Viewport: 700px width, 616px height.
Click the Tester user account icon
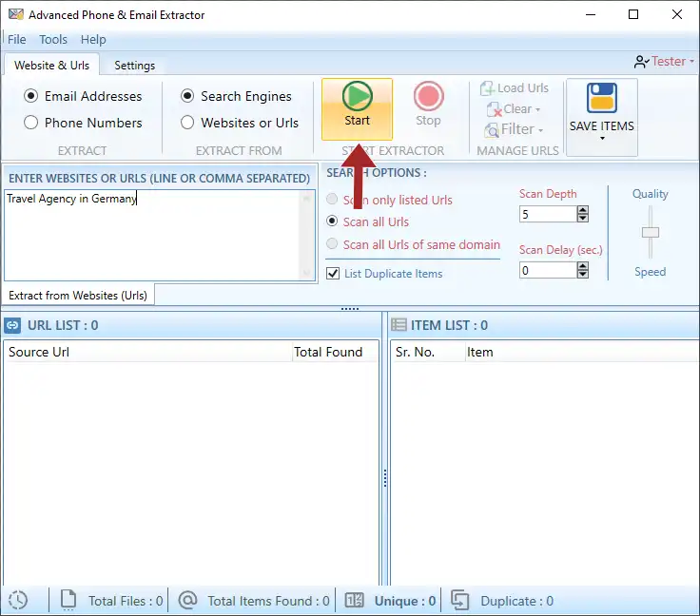[x=642, y=62]
